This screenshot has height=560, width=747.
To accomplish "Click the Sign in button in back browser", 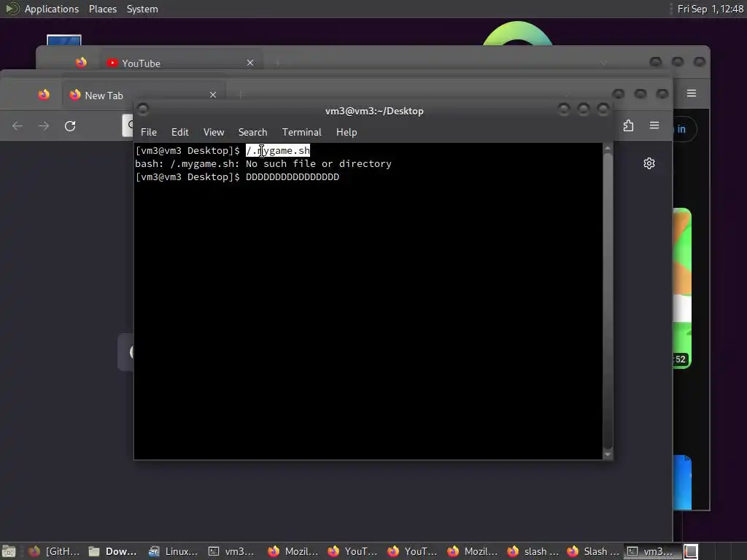I will pyautogui.click(x=685, y=129).
